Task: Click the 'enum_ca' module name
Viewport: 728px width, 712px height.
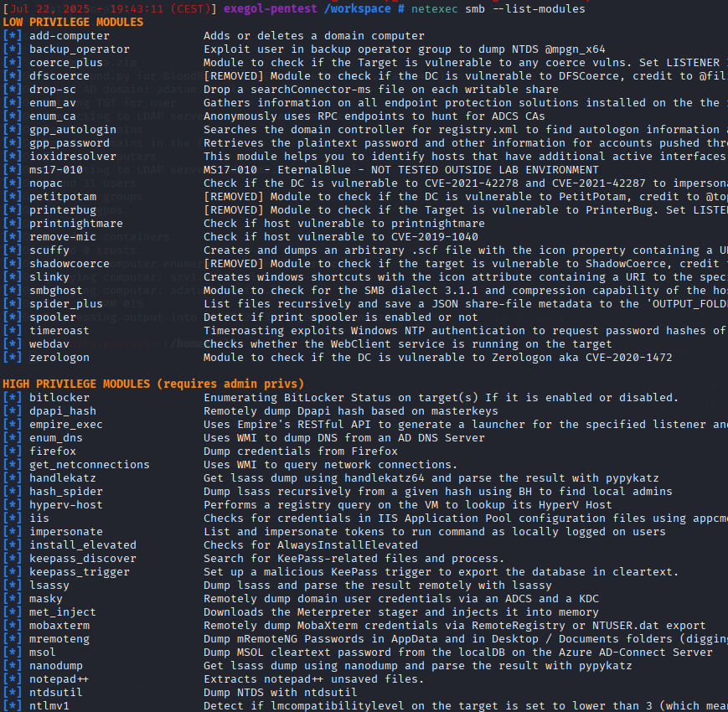Action: click(x=53, y=116)
